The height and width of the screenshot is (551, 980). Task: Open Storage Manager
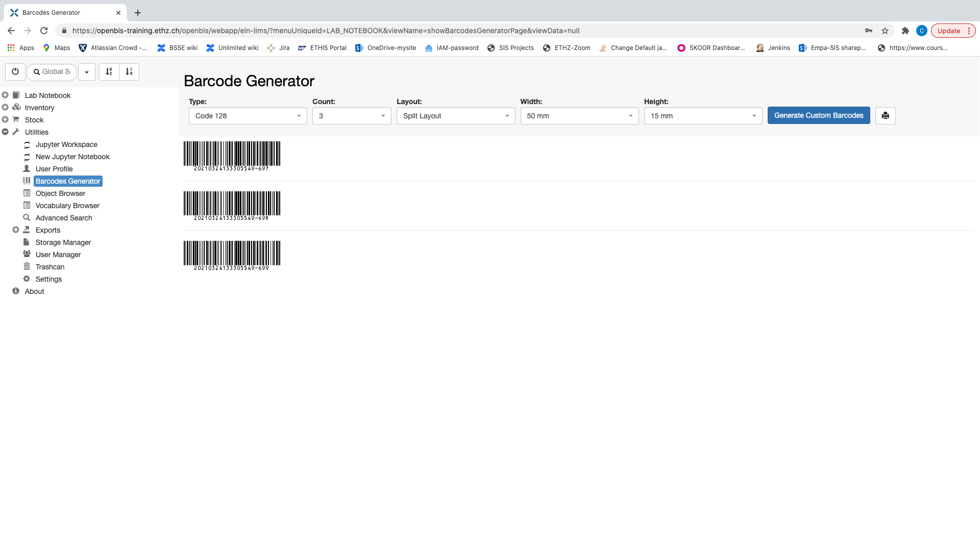(63, 242)
